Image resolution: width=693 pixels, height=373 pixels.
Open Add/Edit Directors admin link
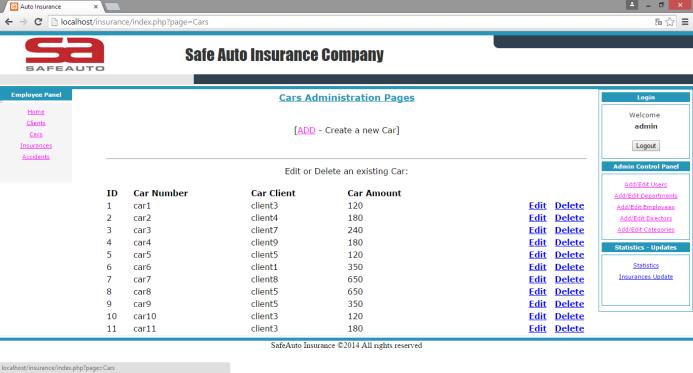(646, 218)
